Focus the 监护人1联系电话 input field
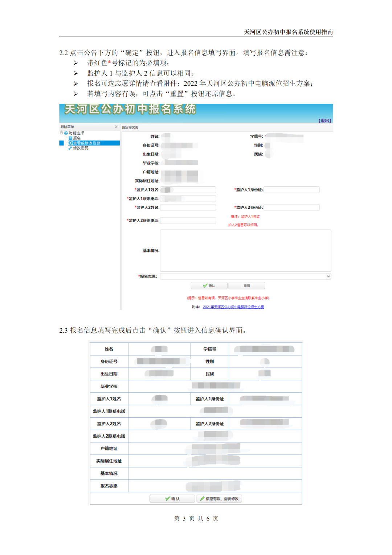Screen dimensions: 392x555 point(188,199)
